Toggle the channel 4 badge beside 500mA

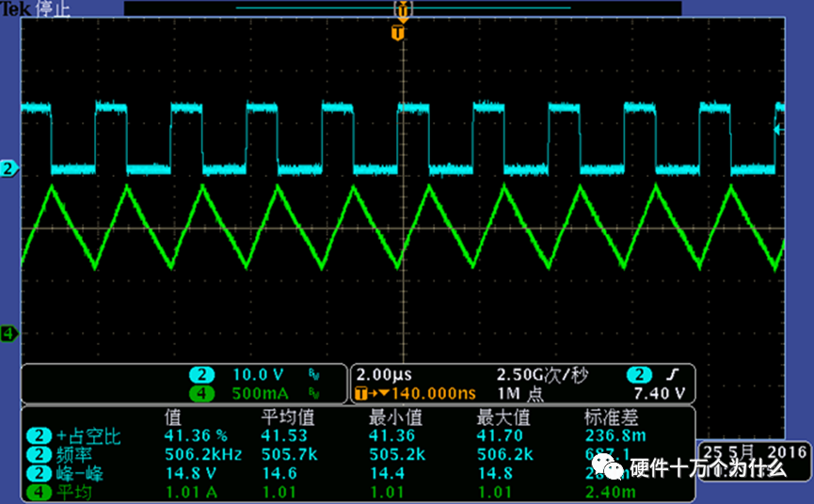click(x=201, y=393)
